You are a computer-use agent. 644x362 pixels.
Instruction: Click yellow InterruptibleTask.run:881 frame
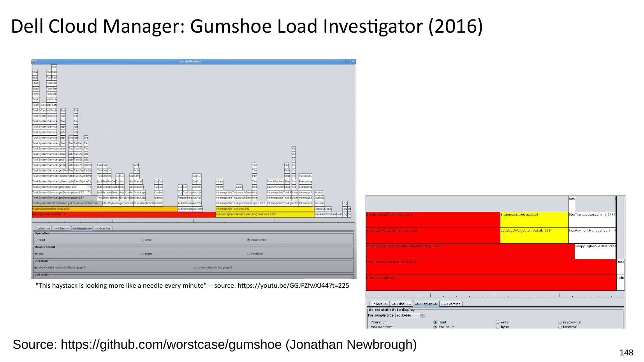pos(265,209)
